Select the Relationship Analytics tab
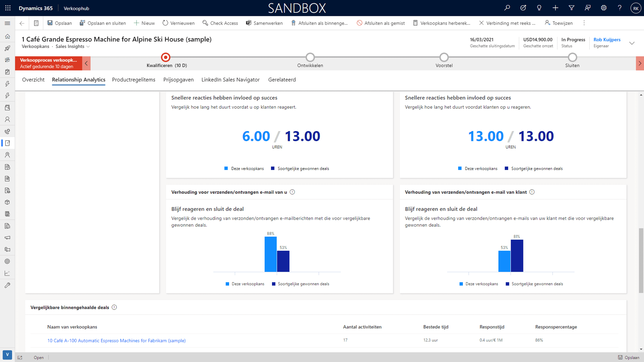The width and height of the screenshot is (644, 362). tap(79, 80)
